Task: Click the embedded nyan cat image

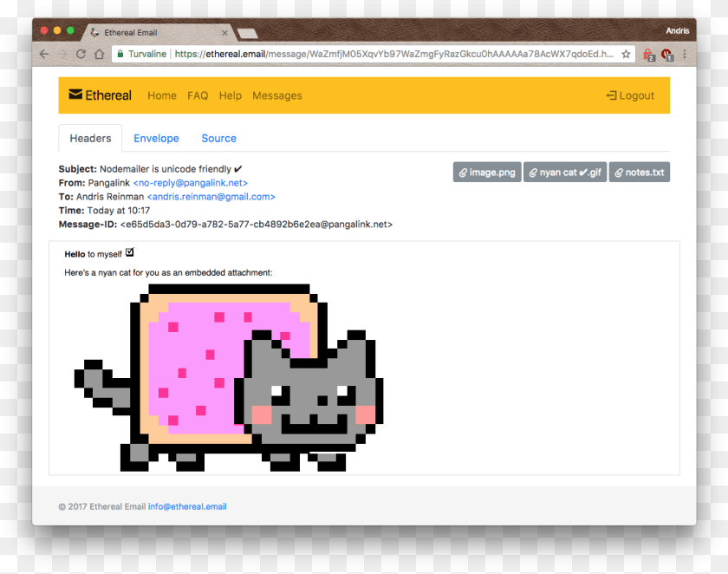Action: coord(229,377)
